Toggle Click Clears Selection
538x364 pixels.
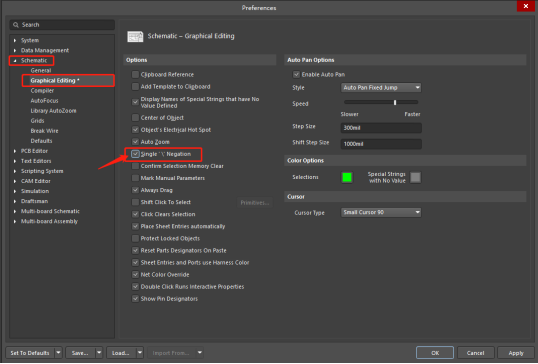point(135,214)
